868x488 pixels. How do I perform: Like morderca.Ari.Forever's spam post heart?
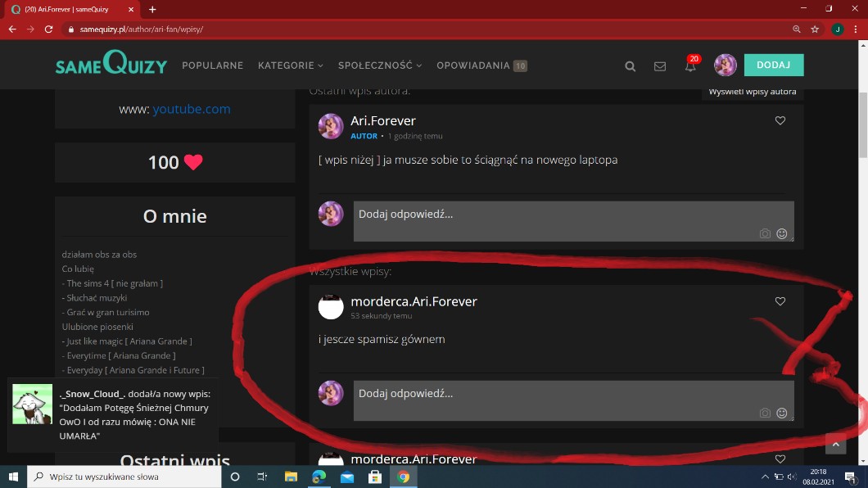pyautogui.click(x=780, y=301)
